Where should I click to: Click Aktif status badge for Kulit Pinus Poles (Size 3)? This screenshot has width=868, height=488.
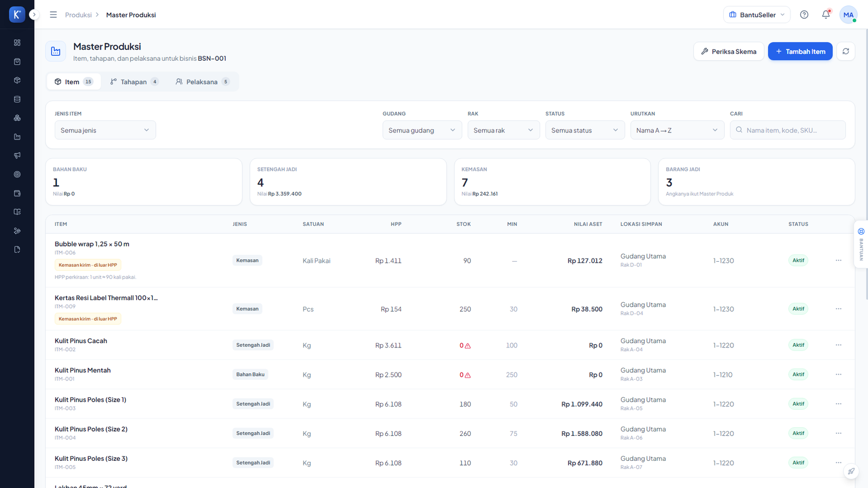click(x=798, y=463)
